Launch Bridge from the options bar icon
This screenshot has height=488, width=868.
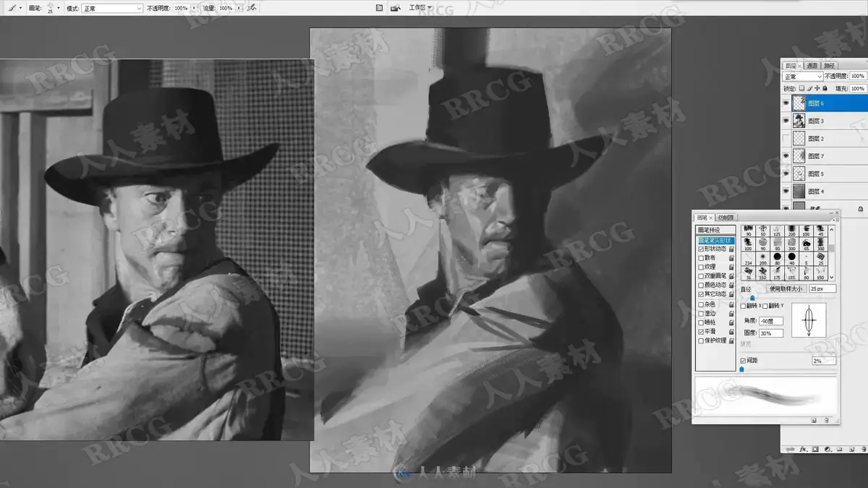[396, 8]
